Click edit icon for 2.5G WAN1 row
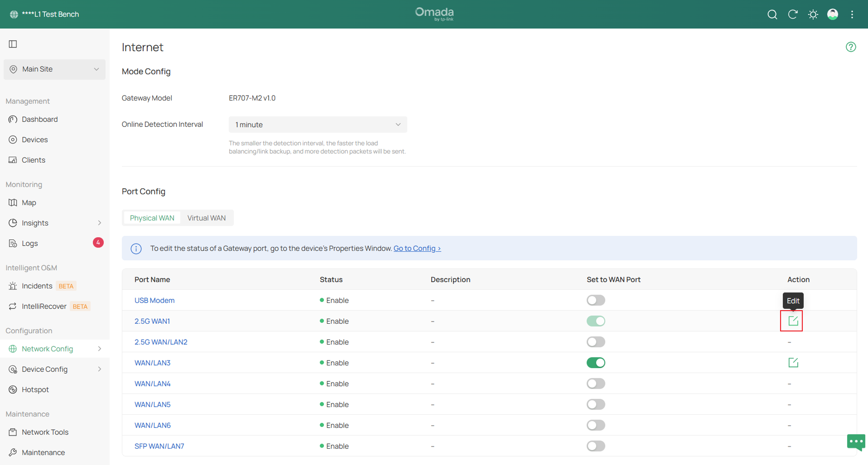 [793, 321]
